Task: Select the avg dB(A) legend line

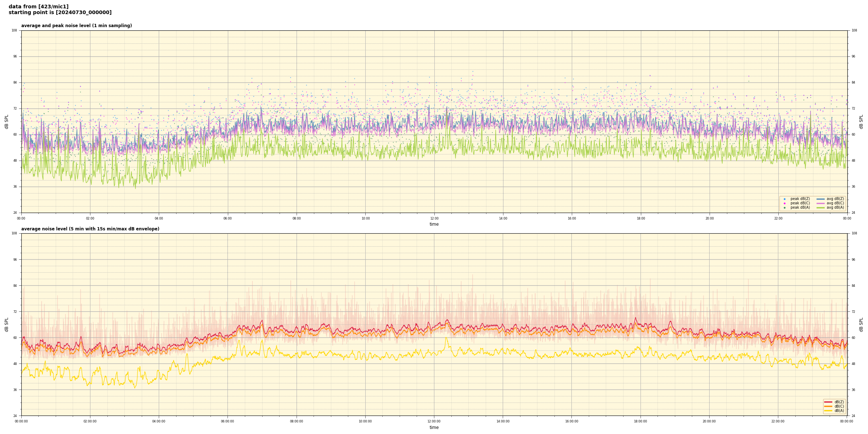Action: click(x=821, y=208)
